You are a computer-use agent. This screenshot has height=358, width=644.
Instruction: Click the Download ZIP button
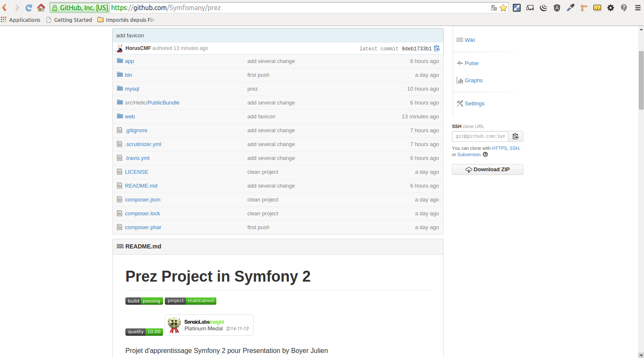click(488, 170)
